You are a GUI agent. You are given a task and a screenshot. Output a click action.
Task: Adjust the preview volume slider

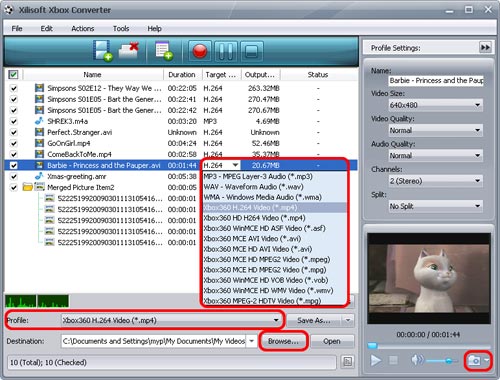tap(442, 361)
